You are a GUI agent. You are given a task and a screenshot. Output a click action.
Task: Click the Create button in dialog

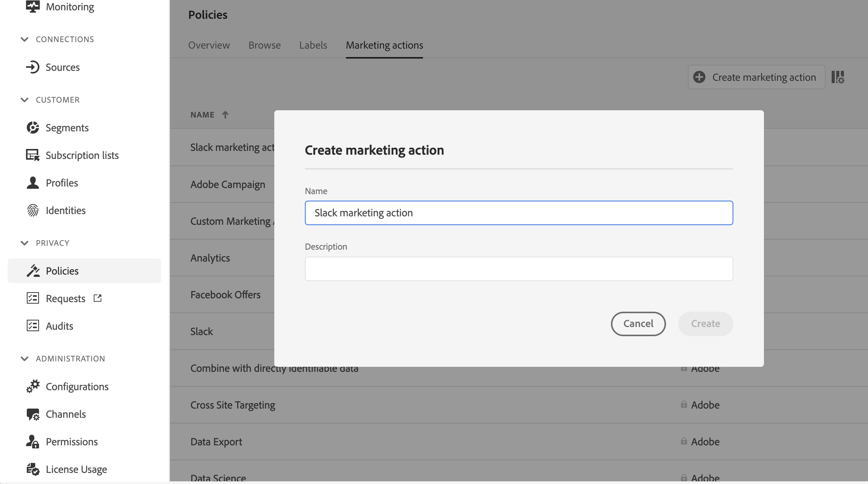(705, 324)
